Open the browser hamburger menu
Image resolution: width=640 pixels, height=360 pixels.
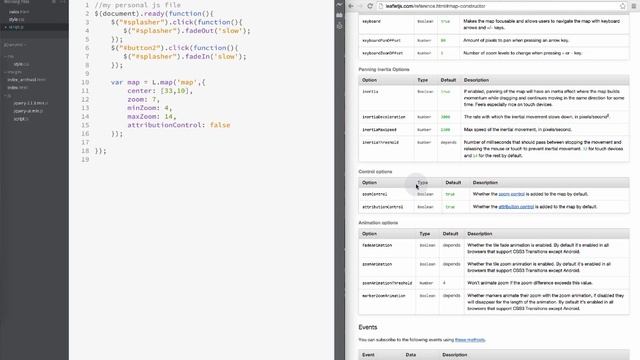[634, 6]
